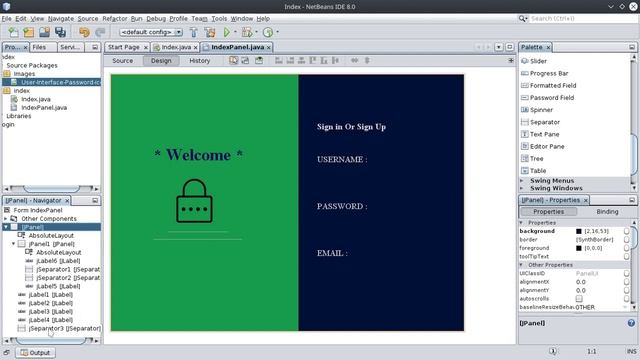Run the project with green play icon

pyautogui.click(x=227, y=32)
